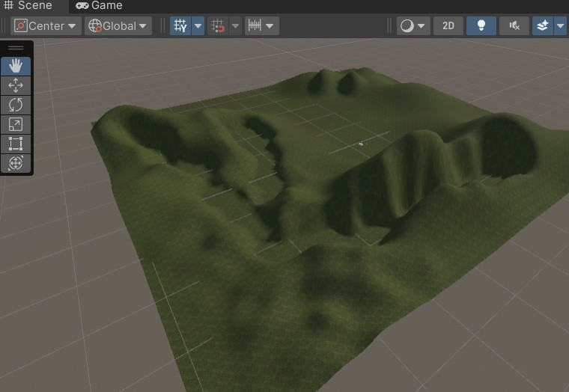Switch to the Scene tab
The width and height of the screenshot is (569, 392).
point(28,5)
